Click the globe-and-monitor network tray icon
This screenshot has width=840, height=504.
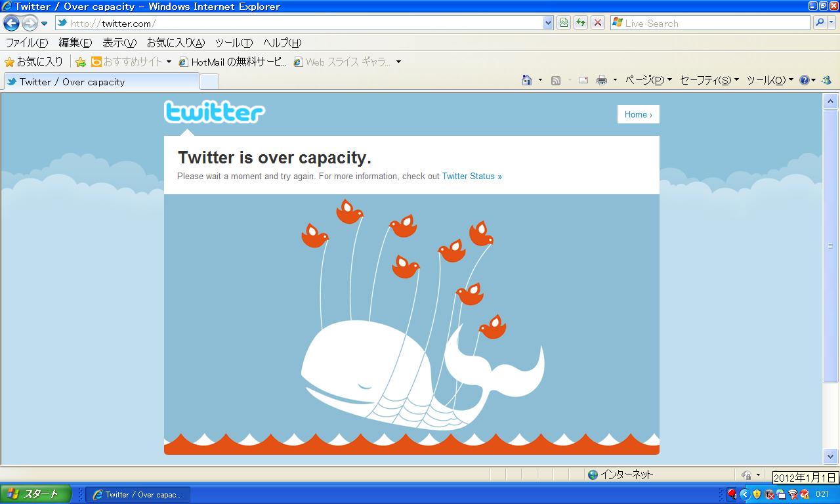click(x=781, y=494)
